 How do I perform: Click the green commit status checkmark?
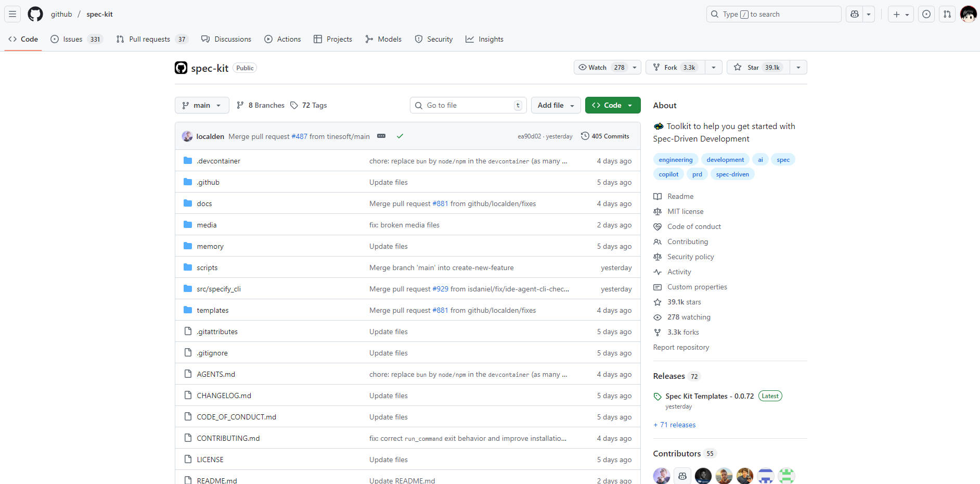(400, 136)
